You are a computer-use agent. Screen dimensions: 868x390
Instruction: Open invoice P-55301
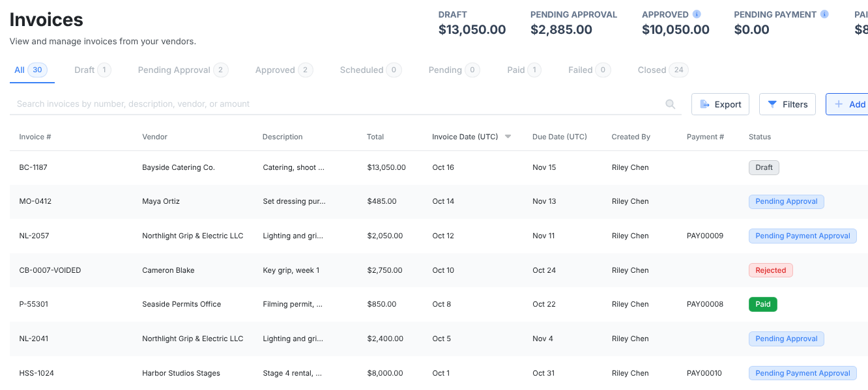(x=33, y=304)
